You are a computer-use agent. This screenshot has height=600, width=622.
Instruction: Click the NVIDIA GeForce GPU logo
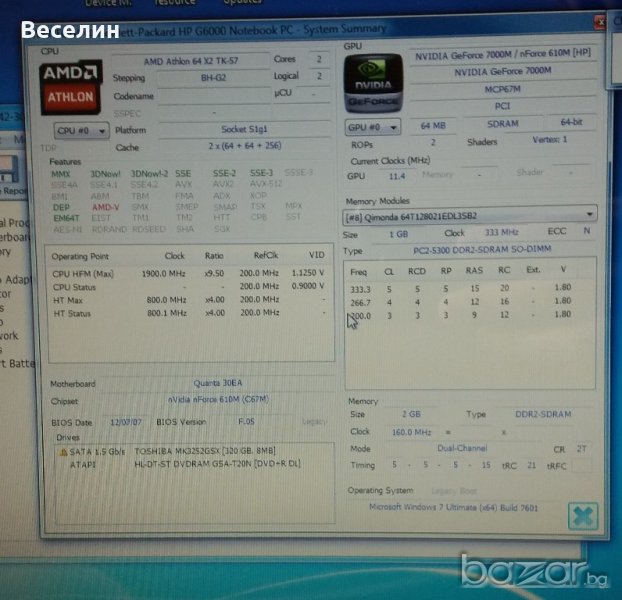373,84
